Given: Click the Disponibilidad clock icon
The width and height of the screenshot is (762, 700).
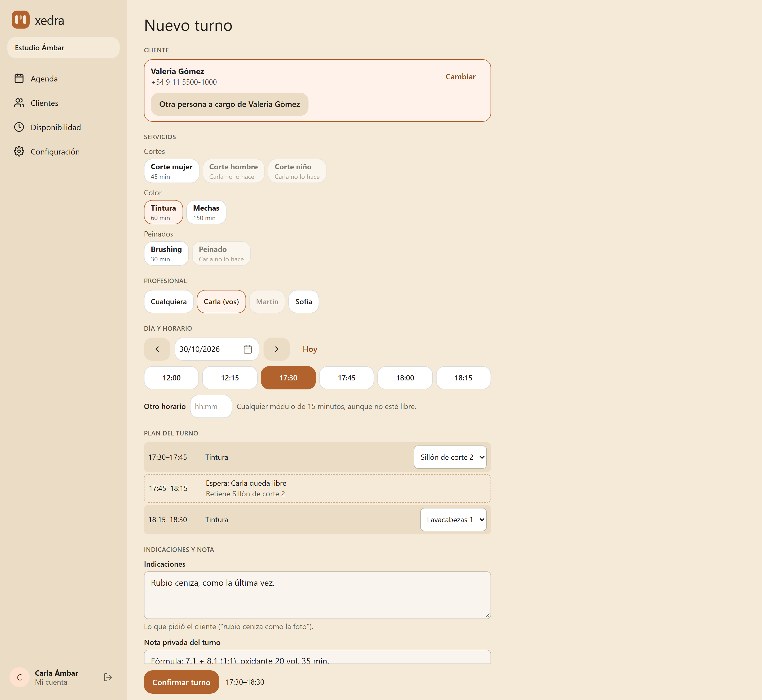Looking at the screenshot, I should pos(19,127).
